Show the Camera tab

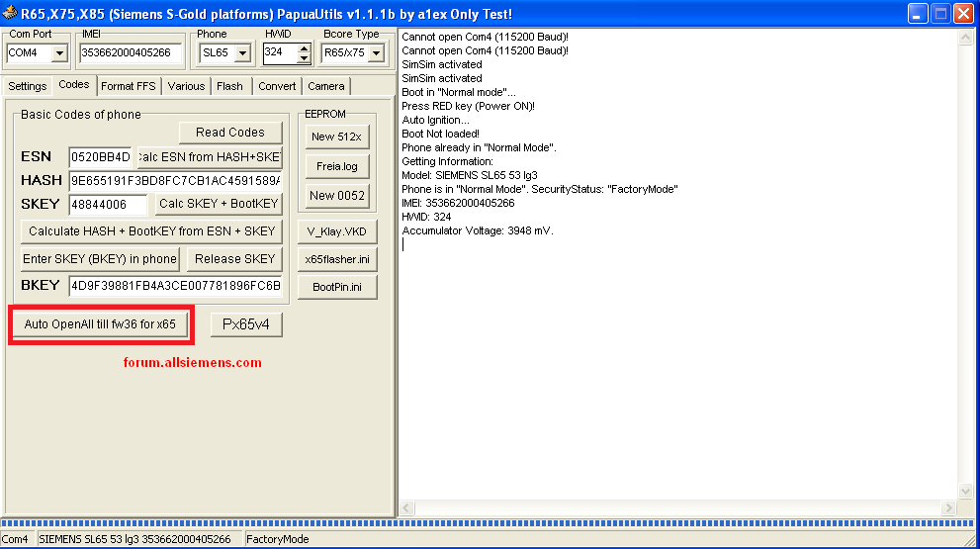(325, 86)
